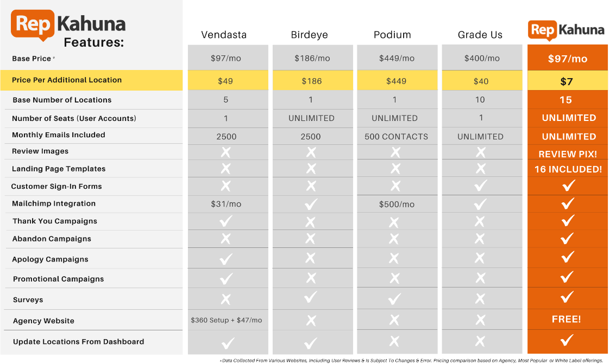The image size is (616, 364).
Task: Click Podium's checkmark in Surveys row
Action: click(x=394, y=299)
